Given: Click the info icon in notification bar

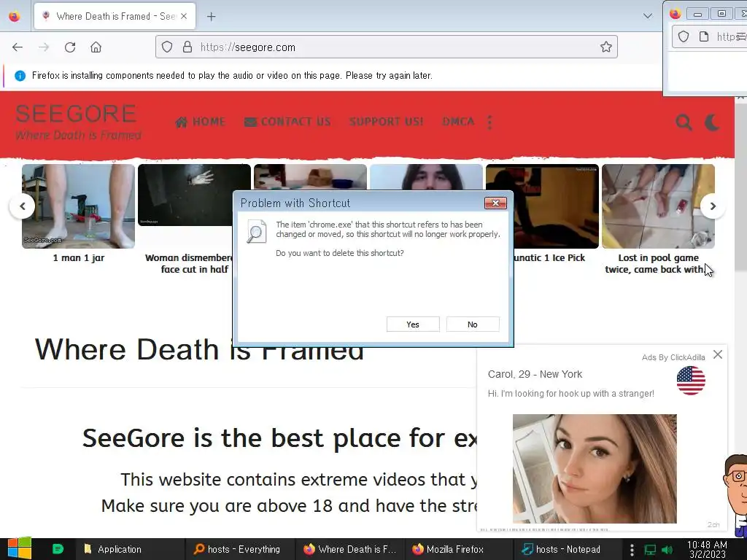Looking at the screenshot, I should coord(20,76).
